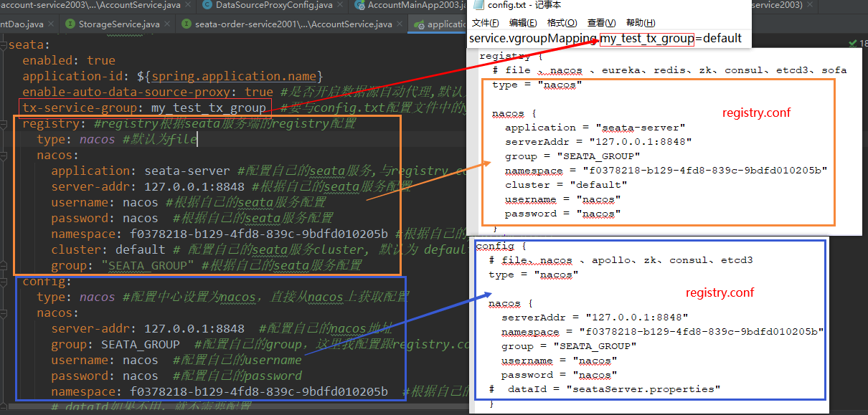Click the 'enabled: true' line

(69, 60)
